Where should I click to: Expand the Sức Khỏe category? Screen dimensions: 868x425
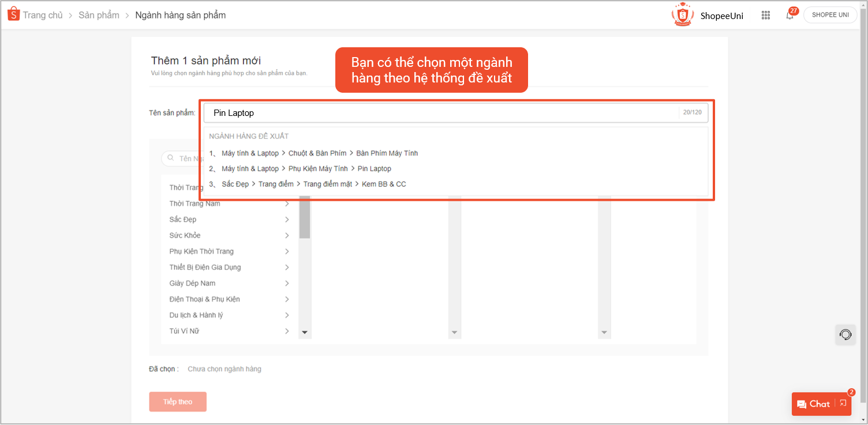pyautogui.click(x=287, y=235)
